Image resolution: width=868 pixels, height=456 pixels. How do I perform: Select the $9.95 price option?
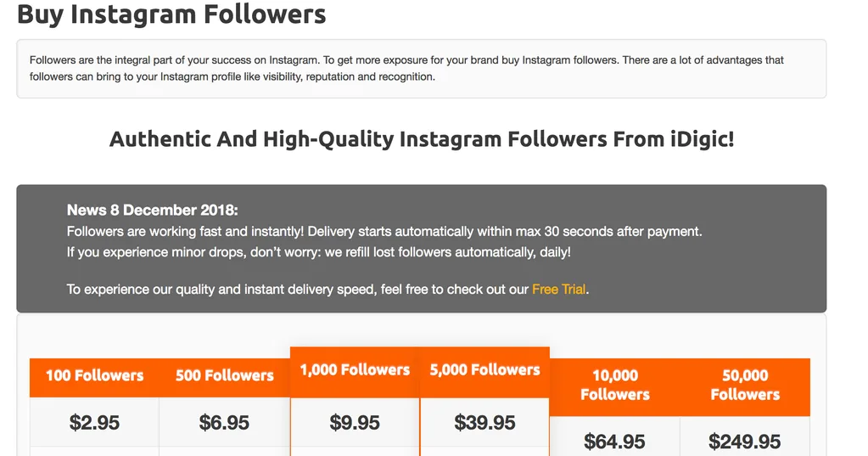355,422
